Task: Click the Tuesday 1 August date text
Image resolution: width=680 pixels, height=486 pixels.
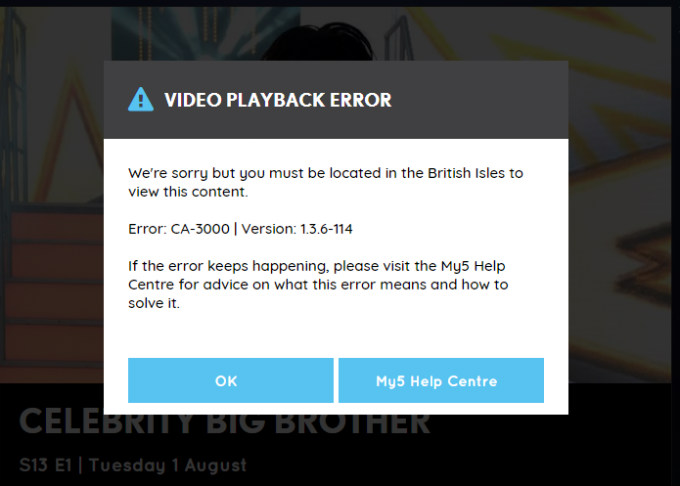Action: coord(167,465)
